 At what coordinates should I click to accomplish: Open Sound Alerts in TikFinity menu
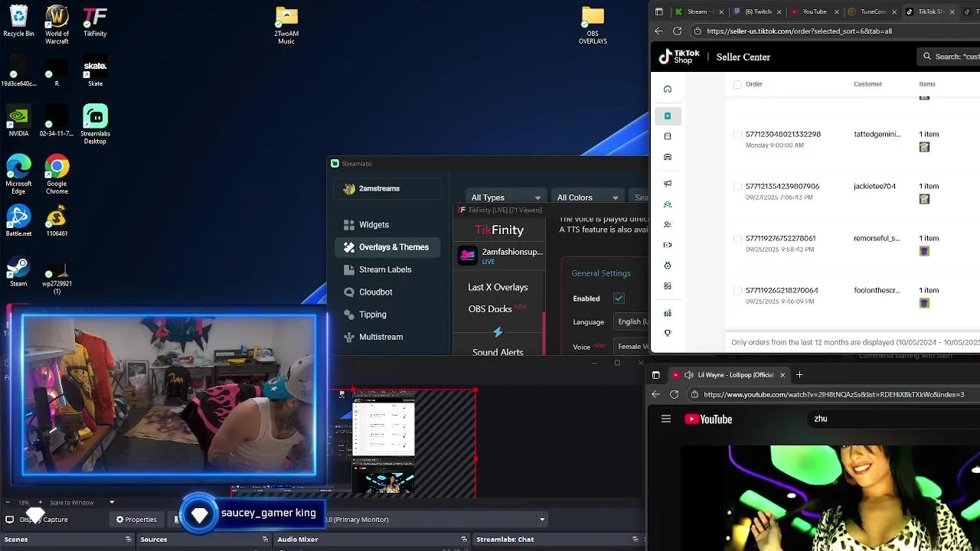(x=498, y=352)
